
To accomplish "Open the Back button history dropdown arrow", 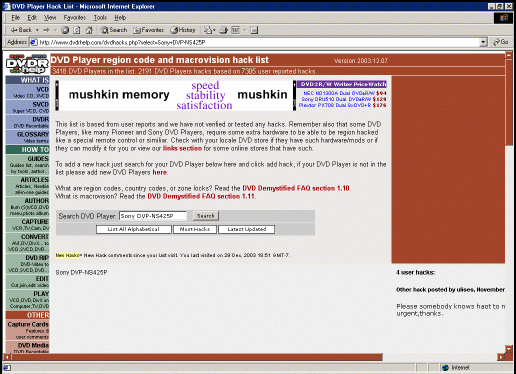I will coord(37,30).
